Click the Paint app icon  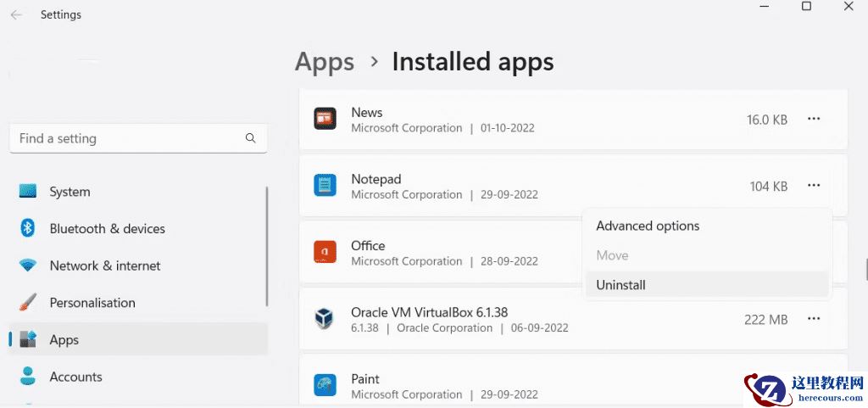324,385
